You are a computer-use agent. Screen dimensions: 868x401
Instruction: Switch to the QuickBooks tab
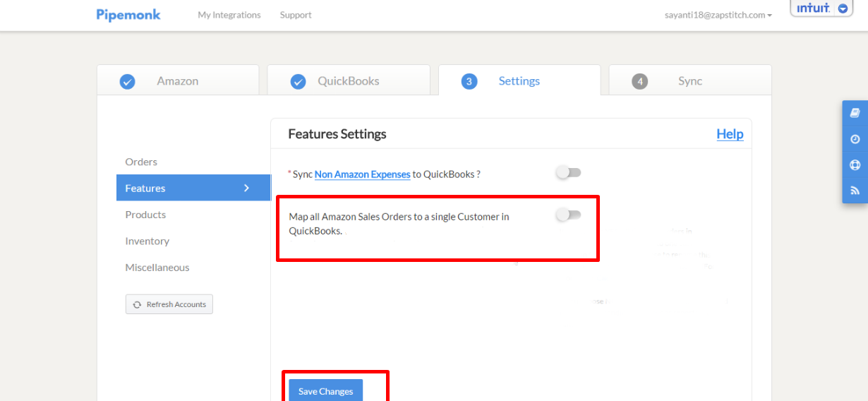[x=349, y=80]
